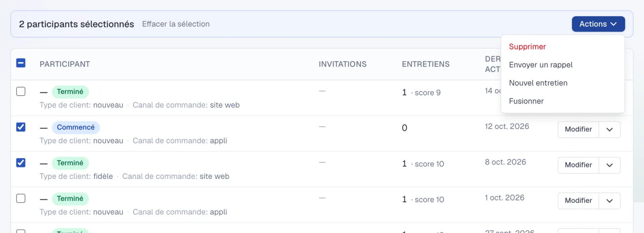The image size is (644, 233).
Task: Click Modifier on the 1 oct. 2026 row
Action: pyautogui.click(x=578, y=200)
